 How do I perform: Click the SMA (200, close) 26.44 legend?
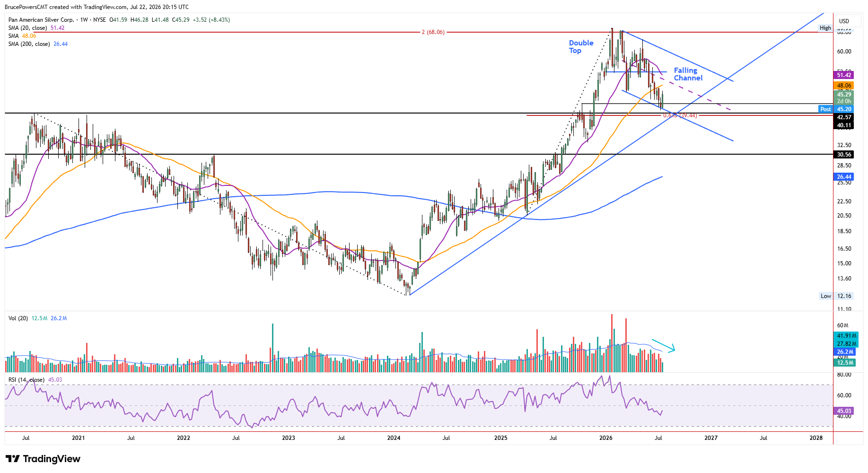pyautogui.click(x=38, y=44)
